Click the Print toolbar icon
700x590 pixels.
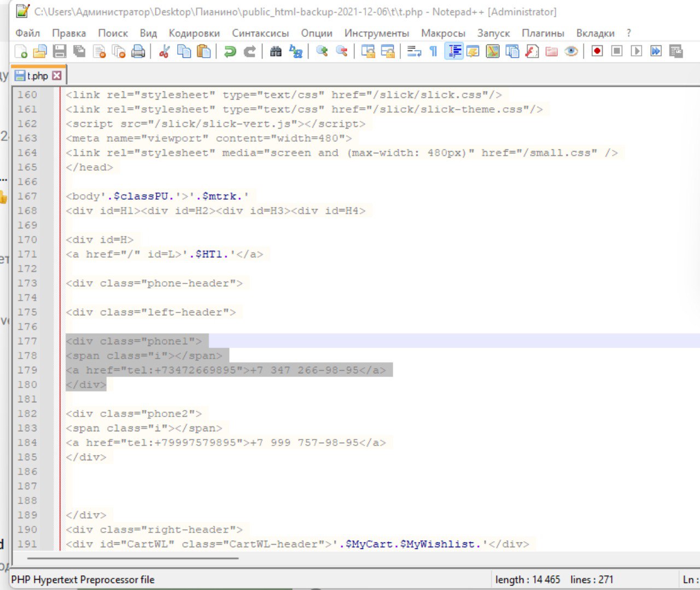[x=138, y=51]
